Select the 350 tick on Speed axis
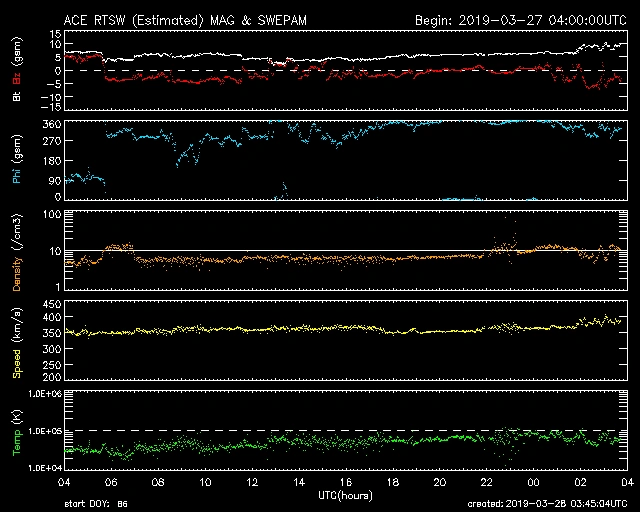Viewport: 640px width, 512px height. point(52,333)
